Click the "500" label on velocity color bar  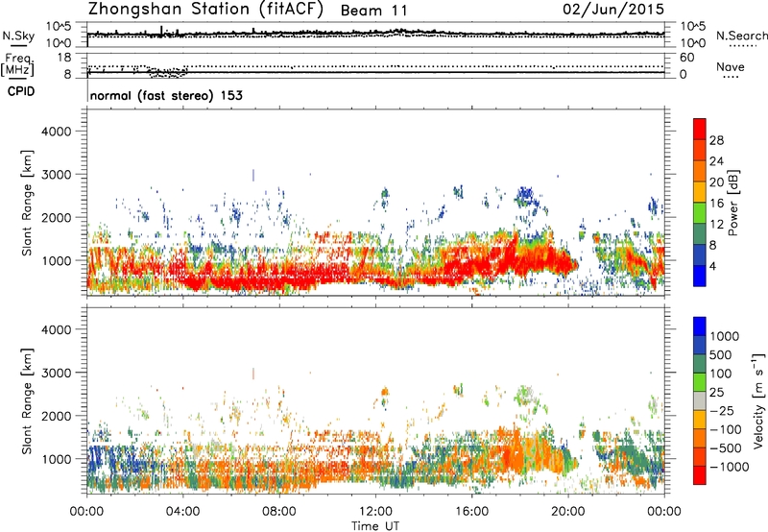(x=721, y=354)
